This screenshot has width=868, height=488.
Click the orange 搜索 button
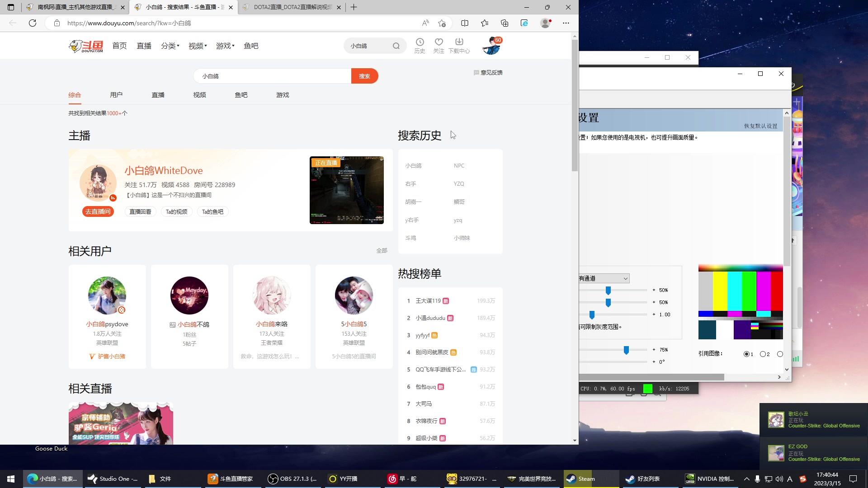pos(364,76)
